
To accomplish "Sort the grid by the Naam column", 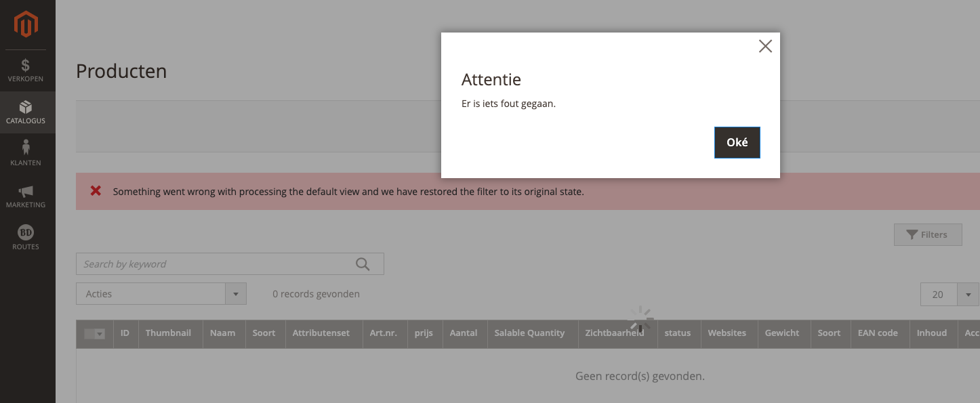I will tap(222, 333).
